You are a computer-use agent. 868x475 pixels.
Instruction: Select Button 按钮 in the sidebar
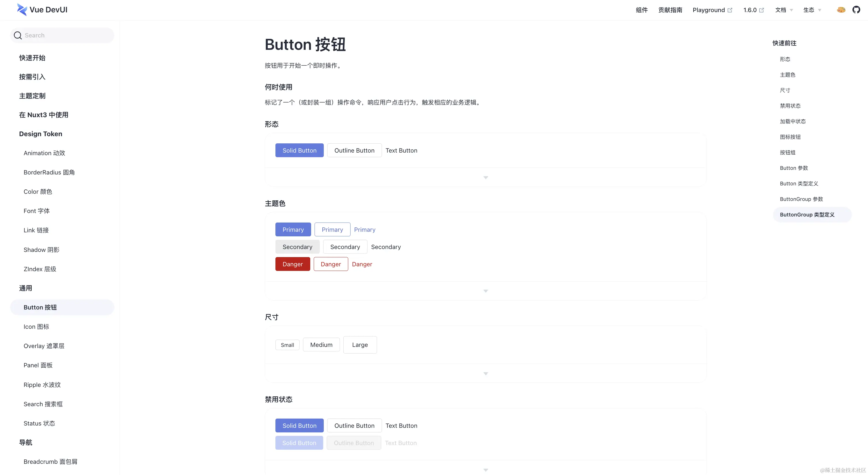(x=62, y=307)
